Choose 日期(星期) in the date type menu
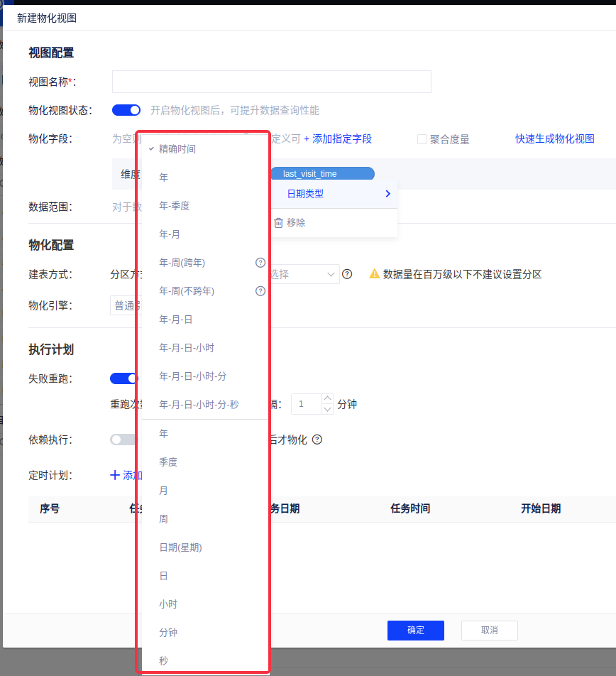The height and width of the screenshot is (676, 616). 180,547
